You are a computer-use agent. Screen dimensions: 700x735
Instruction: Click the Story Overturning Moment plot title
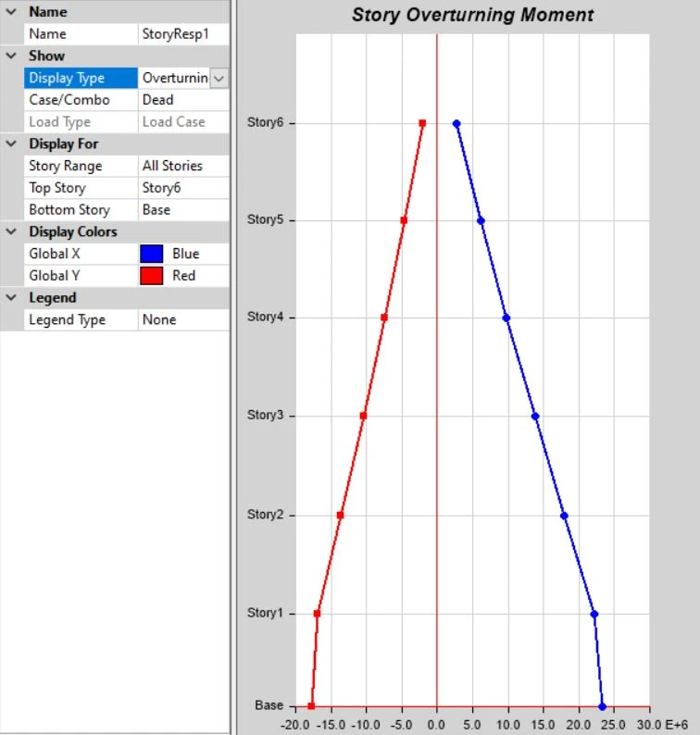473,16
